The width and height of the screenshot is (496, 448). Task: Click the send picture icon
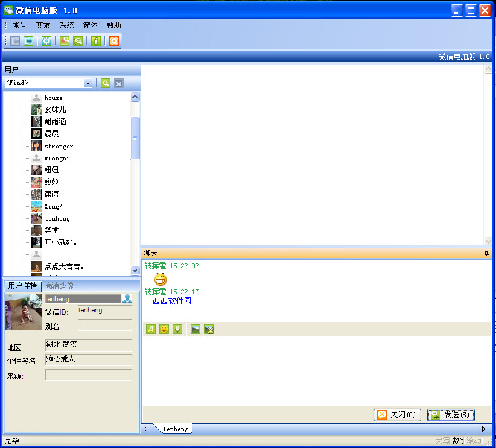coord(196,329)
